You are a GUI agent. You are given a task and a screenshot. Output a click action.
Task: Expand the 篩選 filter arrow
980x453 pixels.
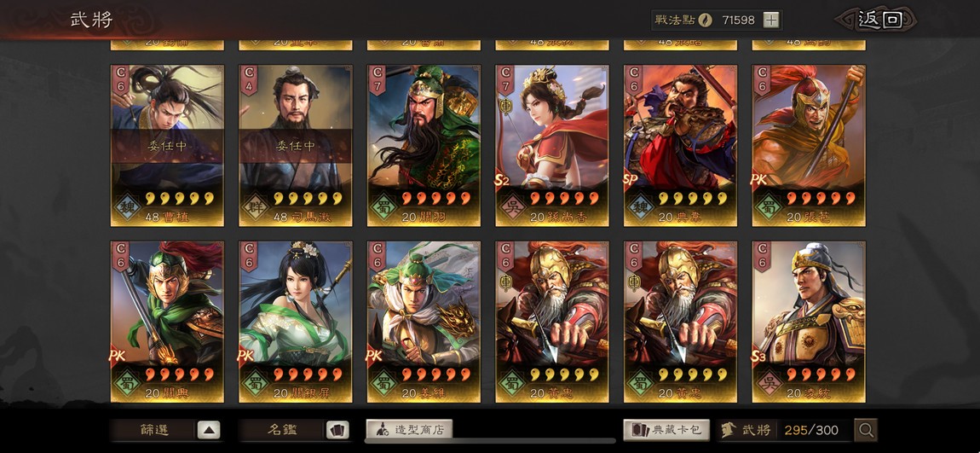pos(209,430)
